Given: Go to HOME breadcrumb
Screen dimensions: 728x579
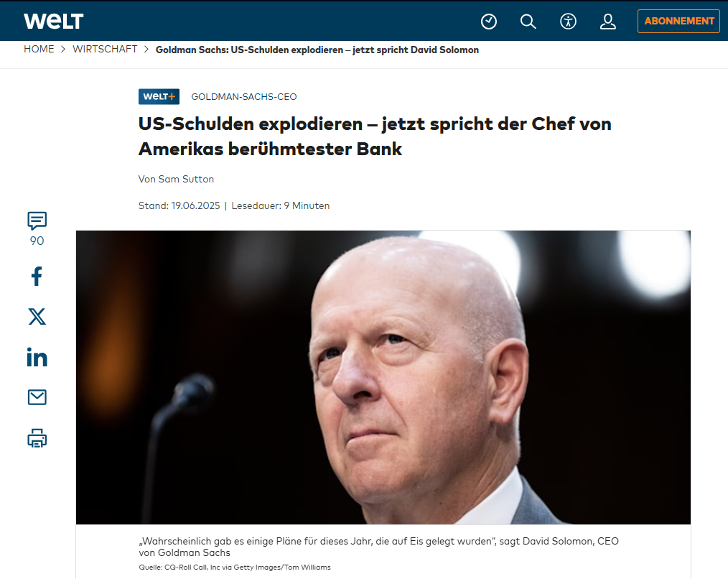Looking at the screenshot, I should click(x=39, y=50).
